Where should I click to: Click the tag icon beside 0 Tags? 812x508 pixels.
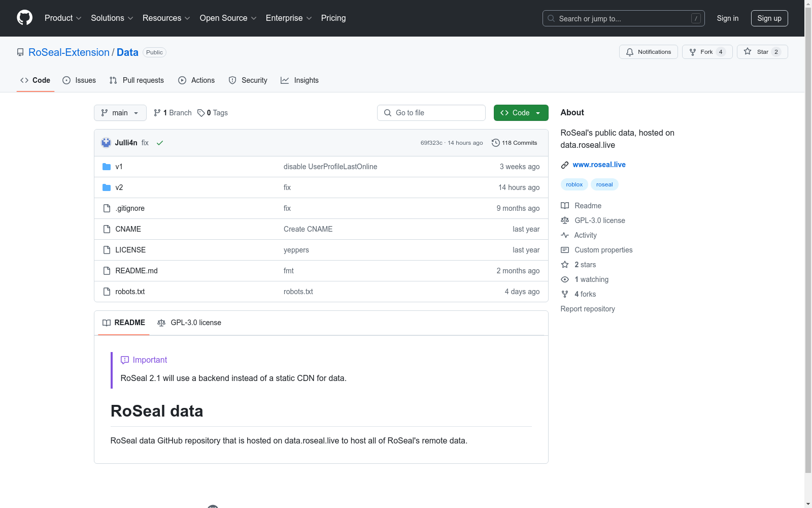(201, 113)
